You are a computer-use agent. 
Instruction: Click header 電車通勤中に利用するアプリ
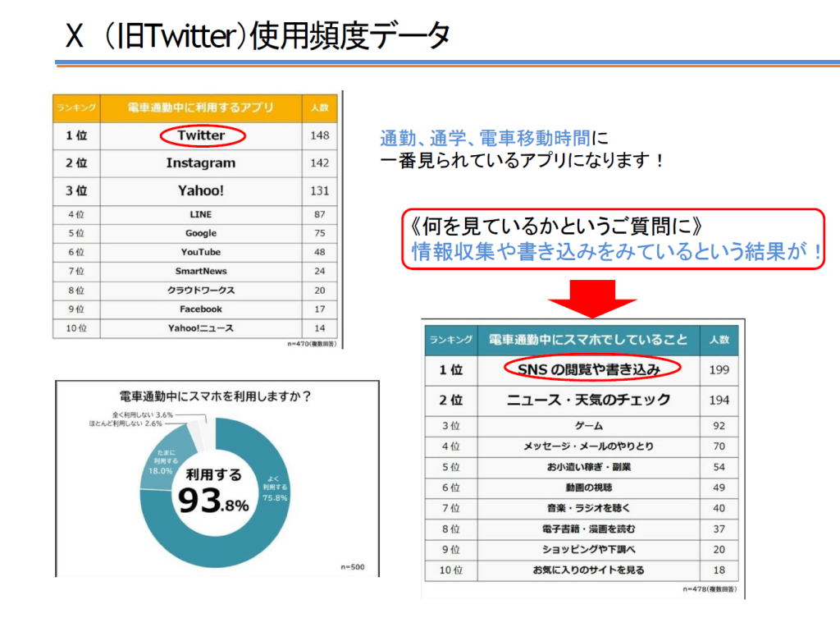click(201, 108)
